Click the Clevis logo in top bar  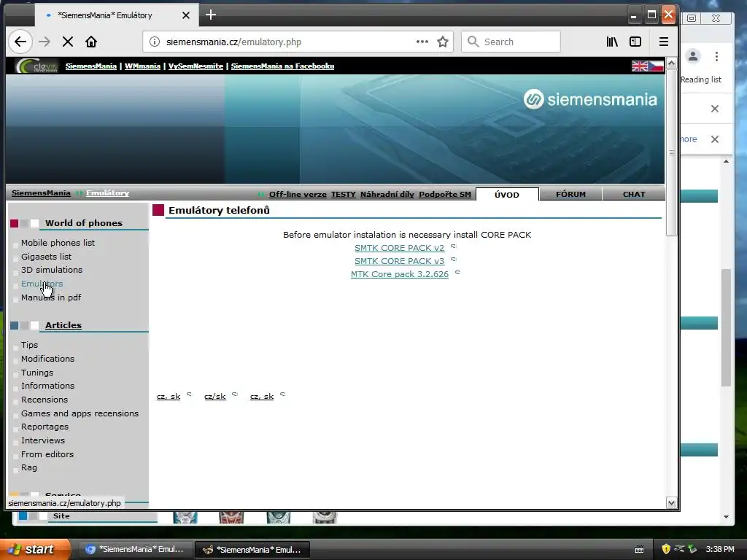(x=36, y=66)
